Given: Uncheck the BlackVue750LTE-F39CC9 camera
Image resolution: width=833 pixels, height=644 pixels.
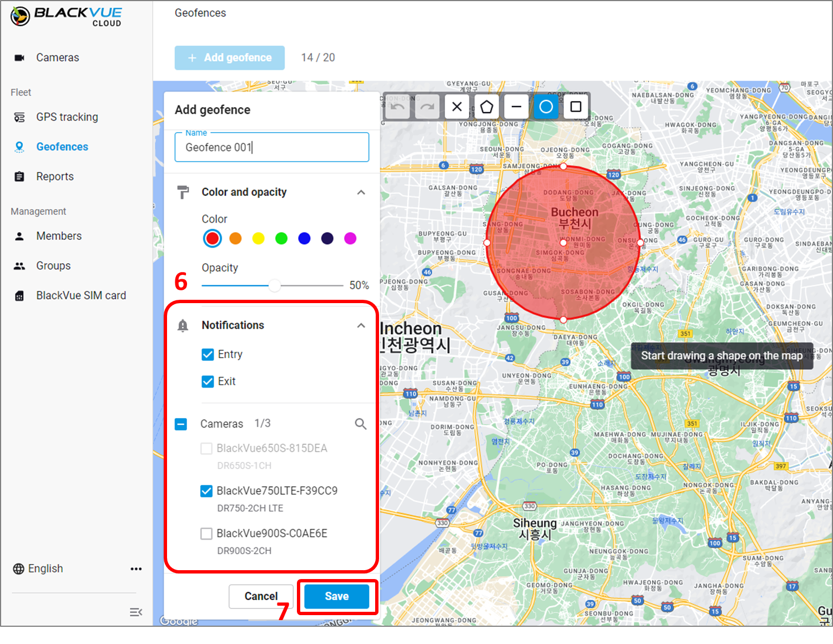Looking at the screenshot, I should point(206,491).
